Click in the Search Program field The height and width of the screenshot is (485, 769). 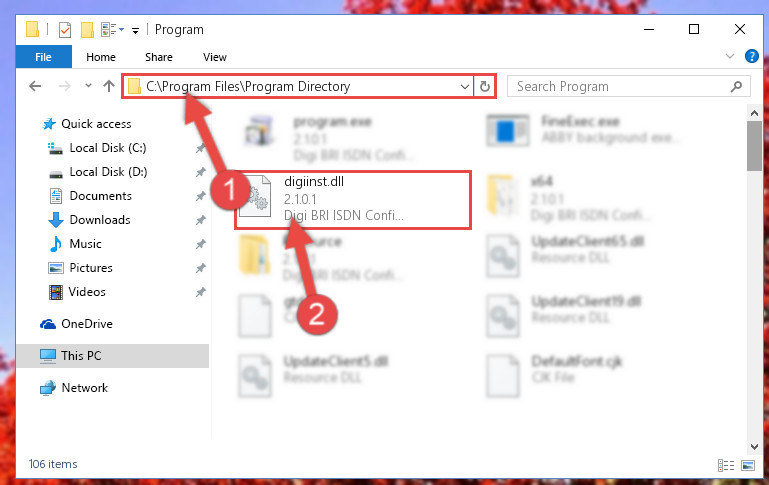click(x=620, y=87)
